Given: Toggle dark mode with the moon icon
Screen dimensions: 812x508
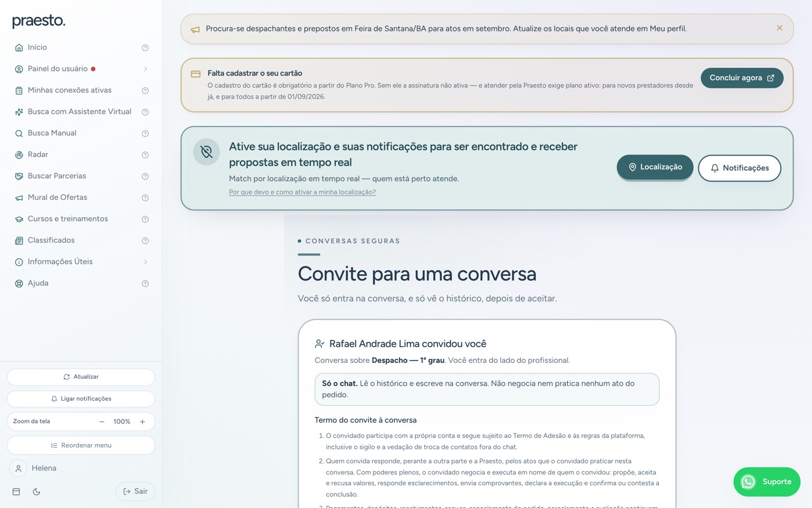Looking at the screenshot, I should (x=37, y=492).
